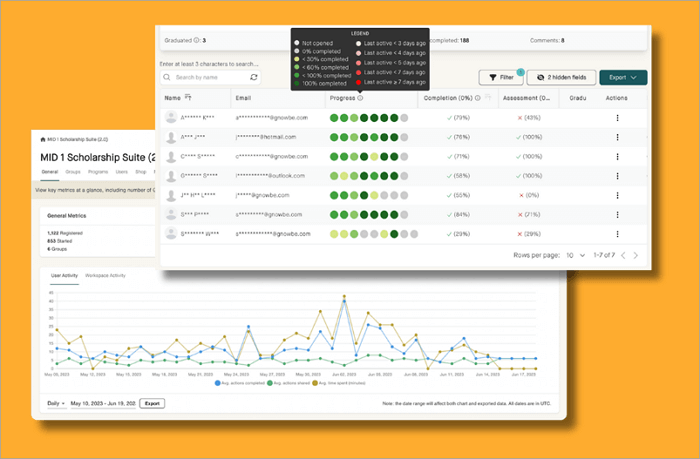
Task: Open the Export dropdown in table window
Action: coord(623,77)
